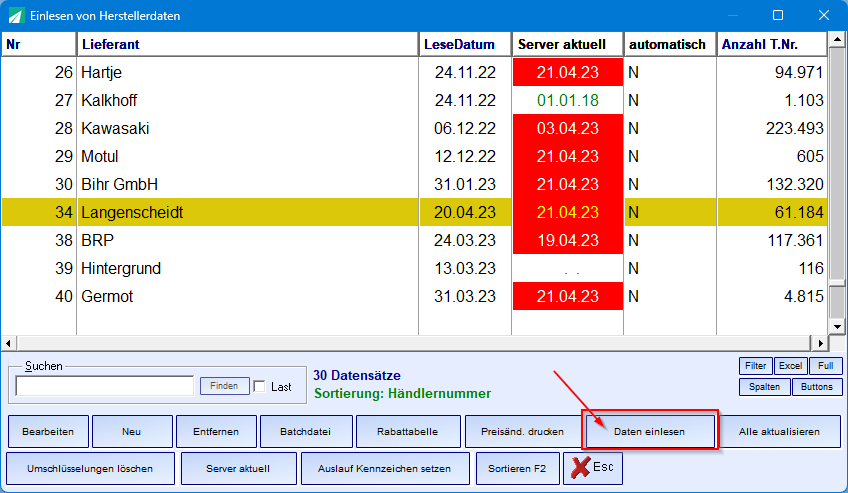The height and width of the screenshot is (493, 848).
Task: Click horizontal scrollbar right arrow
Action: pyautogui.click(x=820, y=343)
